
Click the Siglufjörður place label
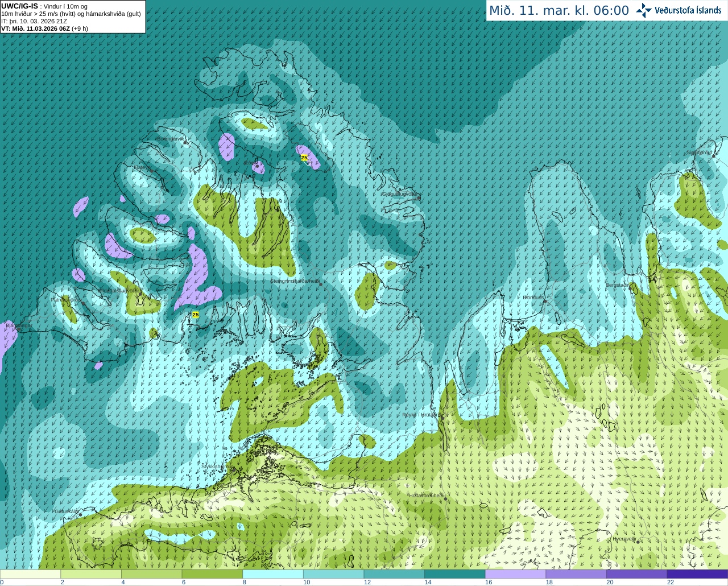(x=699, y=152)
